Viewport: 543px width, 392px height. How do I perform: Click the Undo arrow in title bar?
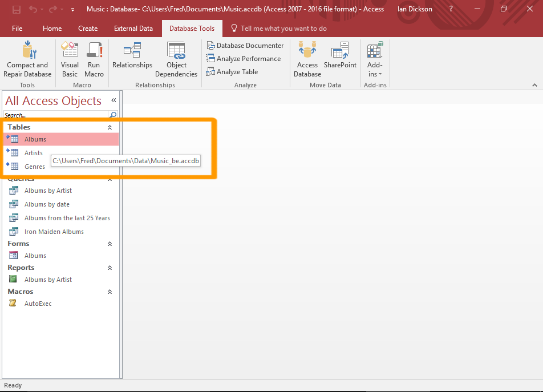pyautogui.click(x=33, y=9)
